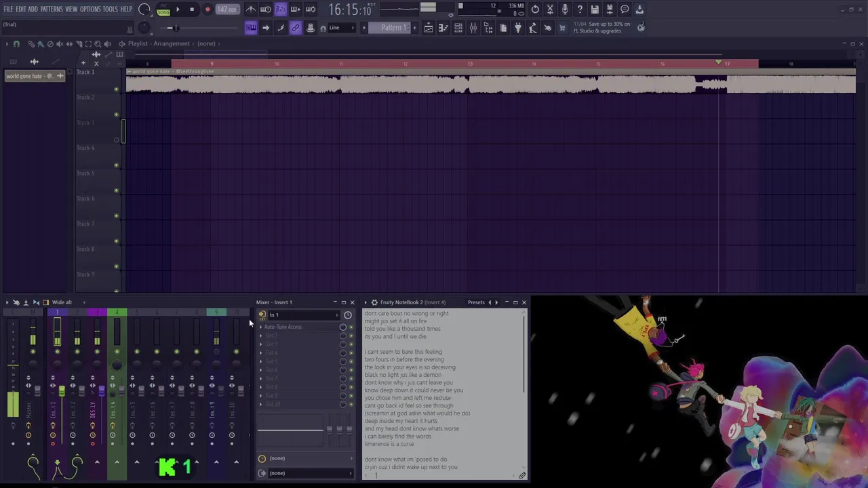
Task: Open the chat/news speech bubble icon
Action: (625, 9)
